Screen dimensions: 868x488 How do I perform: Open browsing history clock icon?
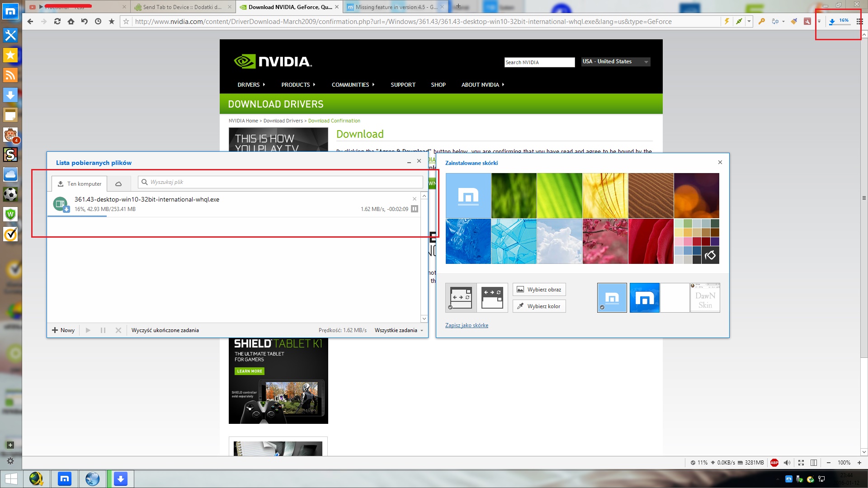click(98, 21)
